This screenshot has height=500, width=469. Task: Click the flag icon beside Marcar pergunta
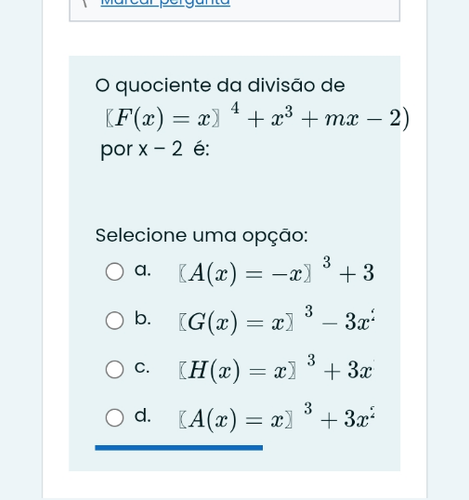click(85, 3)
